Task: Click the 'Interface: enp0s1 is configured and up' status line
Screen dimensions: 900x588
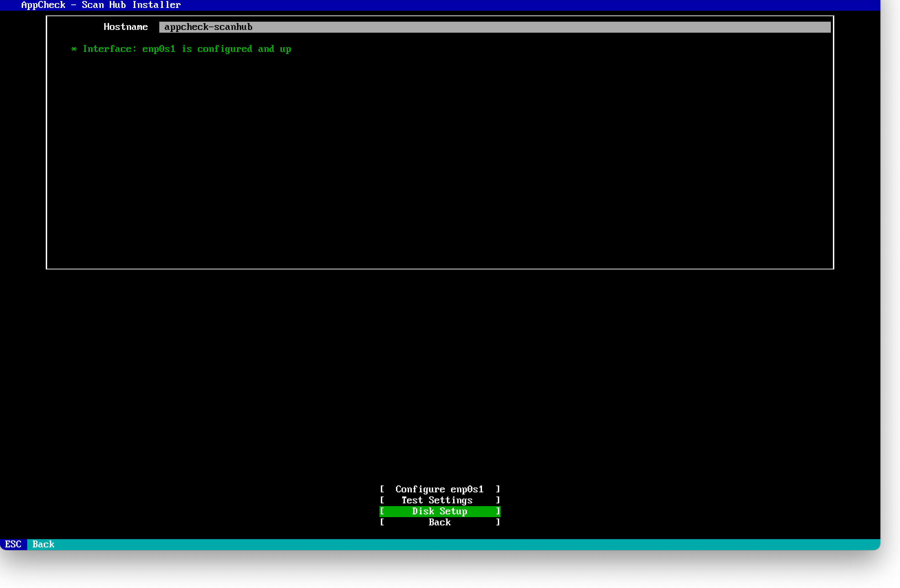Action: coord(181,49)
